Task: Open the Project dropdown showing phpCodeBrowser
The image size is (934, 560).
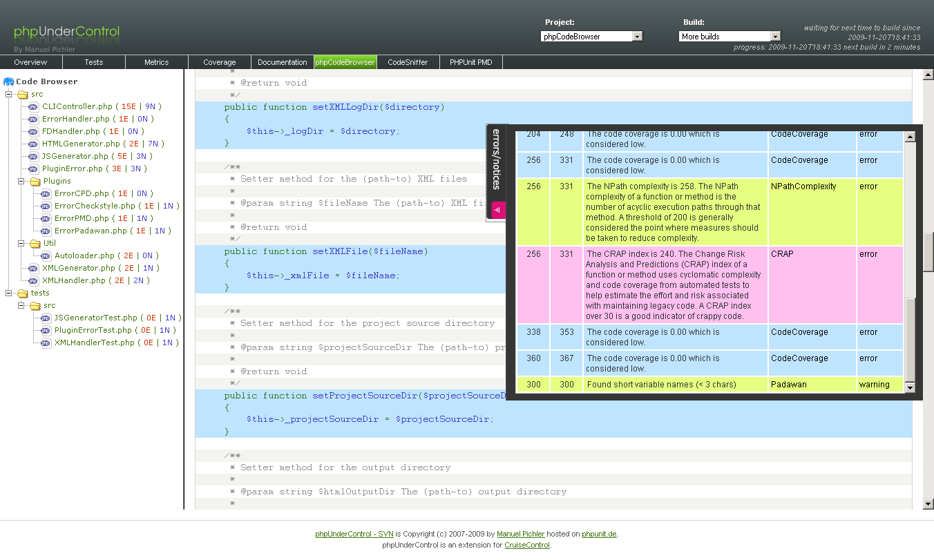Action: pos(591,37)
